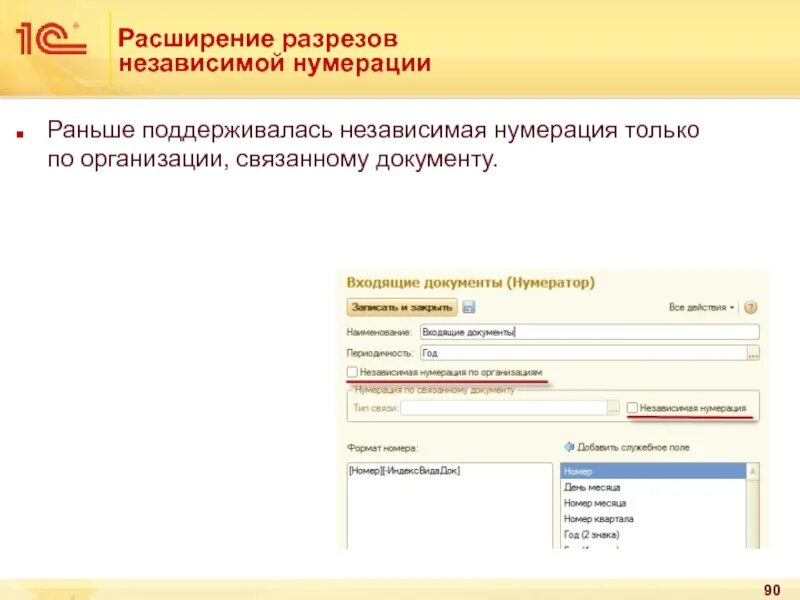This screenshot has width=800, height=600.
Task: Click the 1C logo in the header
Action: point(51,39)
